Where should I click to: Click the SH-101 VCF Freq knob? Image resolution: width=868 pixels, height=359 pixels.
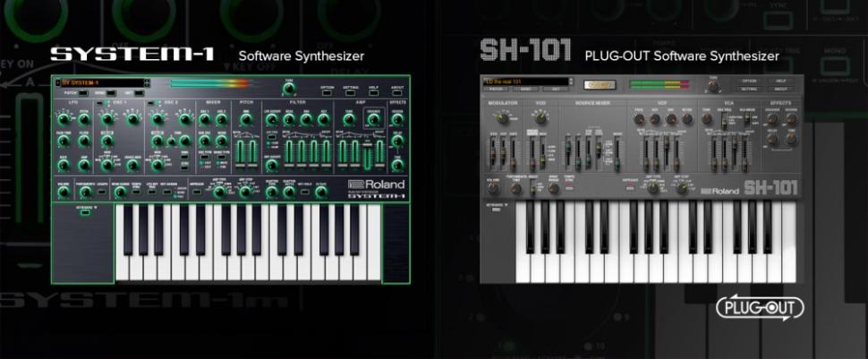tap(639, 116)
